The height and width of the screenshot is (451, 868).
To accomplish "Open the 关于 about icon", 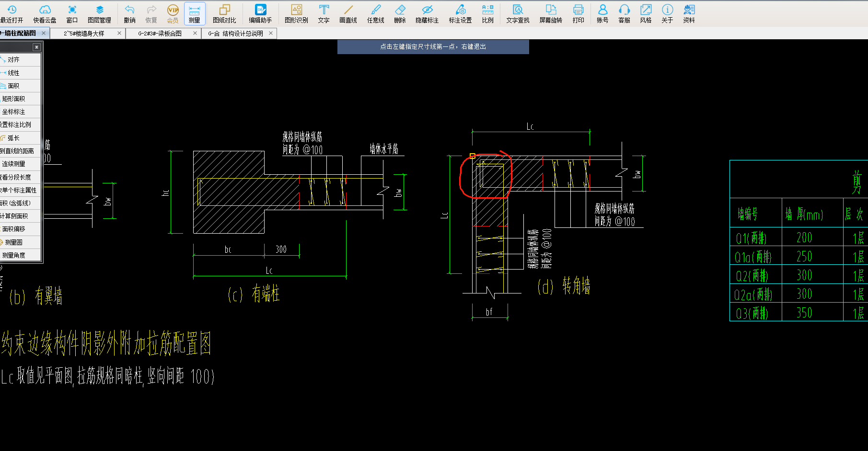I will click(667, 14).
